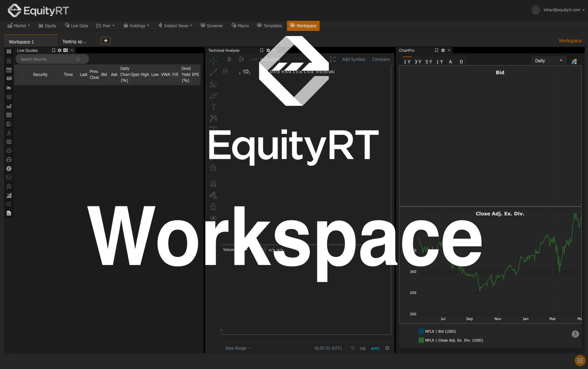The image size is (588, 369).
Task: Toggle hide all drawings eye icon
Action: (x=213, y=218)
